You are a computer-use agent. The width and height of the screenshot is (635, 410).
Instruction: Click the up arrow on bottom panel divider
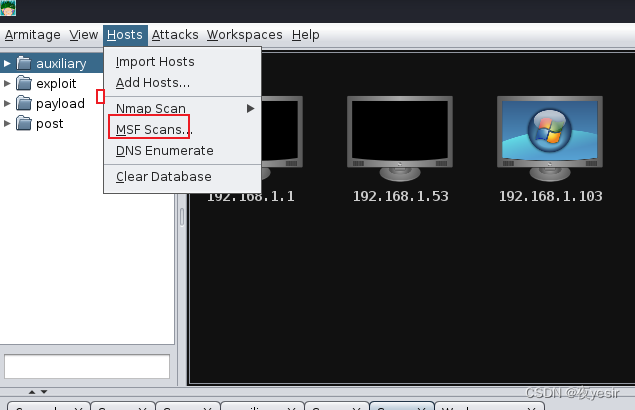click(x=32, y=392)
